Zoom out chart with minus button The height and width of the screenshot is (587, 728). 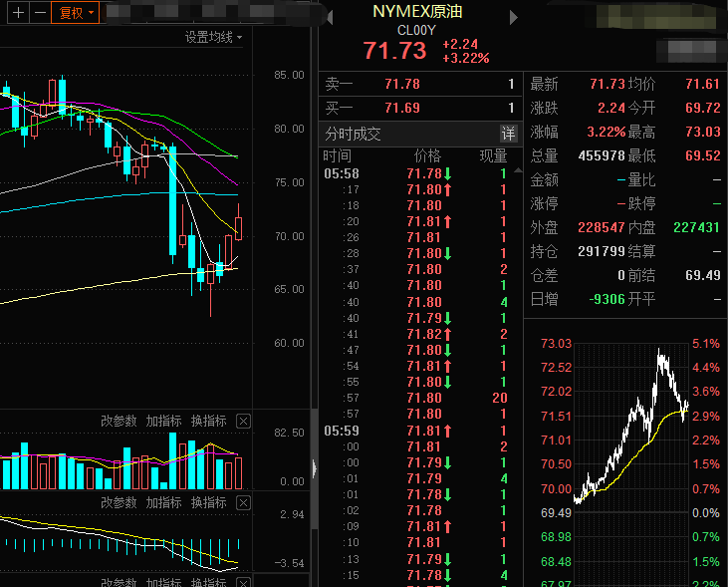[x=41, y=13]
